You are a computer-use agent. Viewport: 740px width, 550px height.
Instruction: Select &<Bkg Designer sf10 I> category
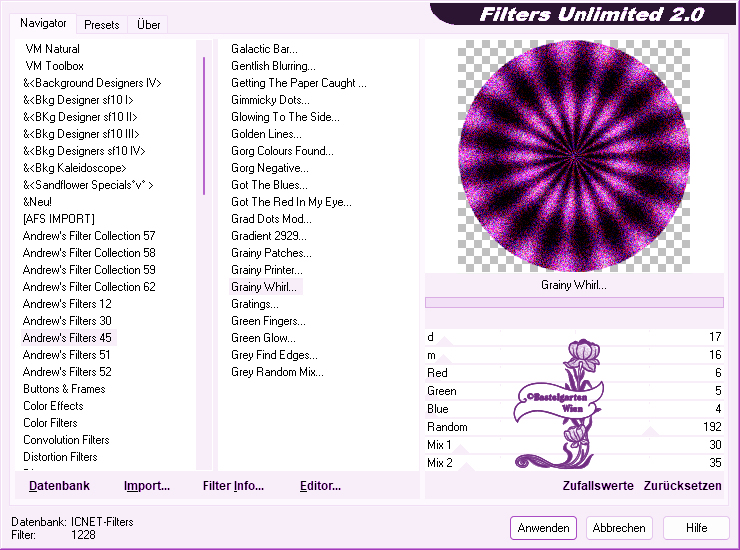point(78,100)
